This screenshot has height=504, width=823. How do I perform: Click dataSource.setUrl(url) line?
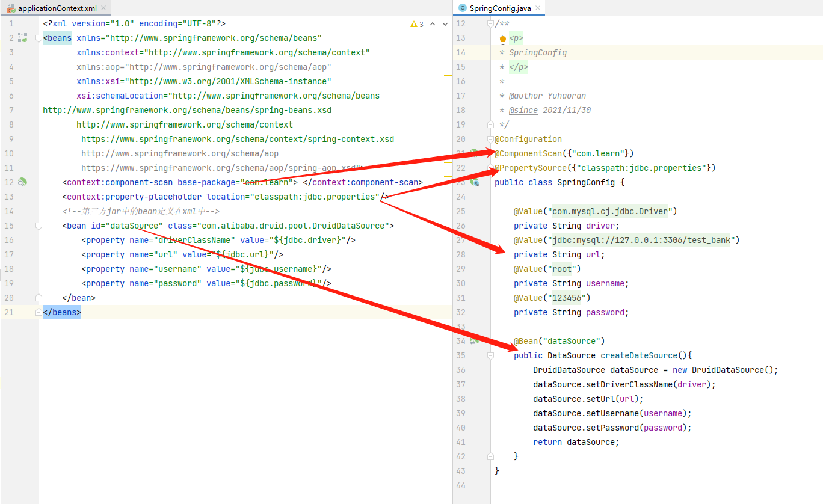(588, 399)
